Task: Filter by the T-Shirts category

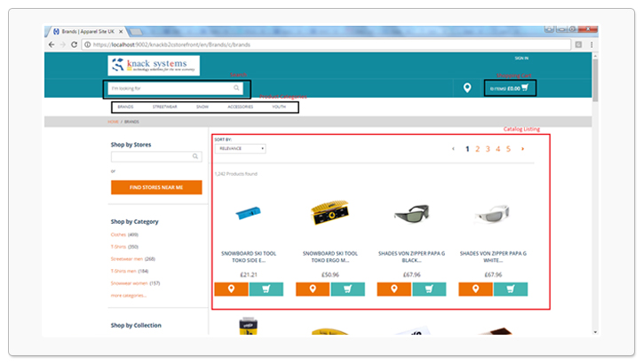Action: pyautogui.click(x=118, y=247)
